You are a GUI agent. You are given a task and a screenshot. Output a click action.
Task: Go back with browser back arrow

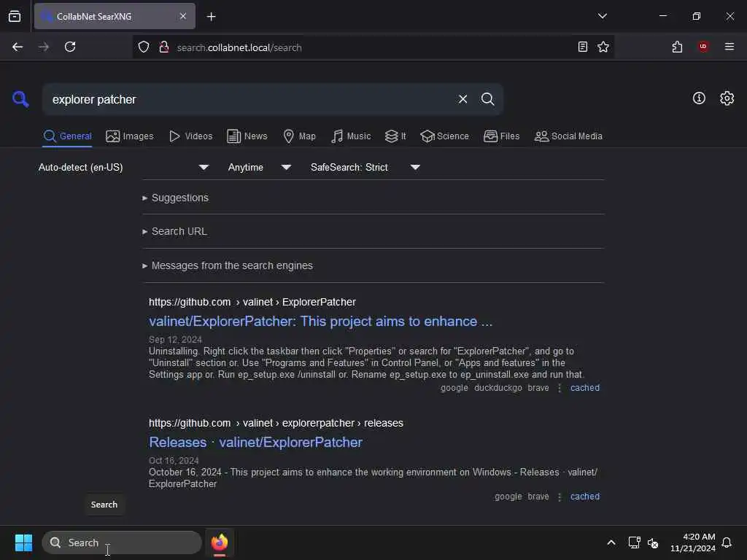[18, 47]
